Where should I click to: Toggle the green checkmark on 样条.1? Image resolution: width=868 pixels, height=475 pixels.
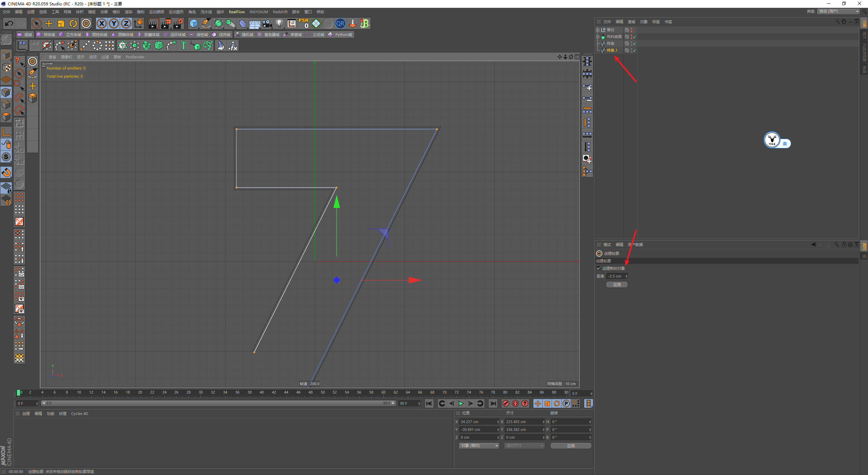634,50
